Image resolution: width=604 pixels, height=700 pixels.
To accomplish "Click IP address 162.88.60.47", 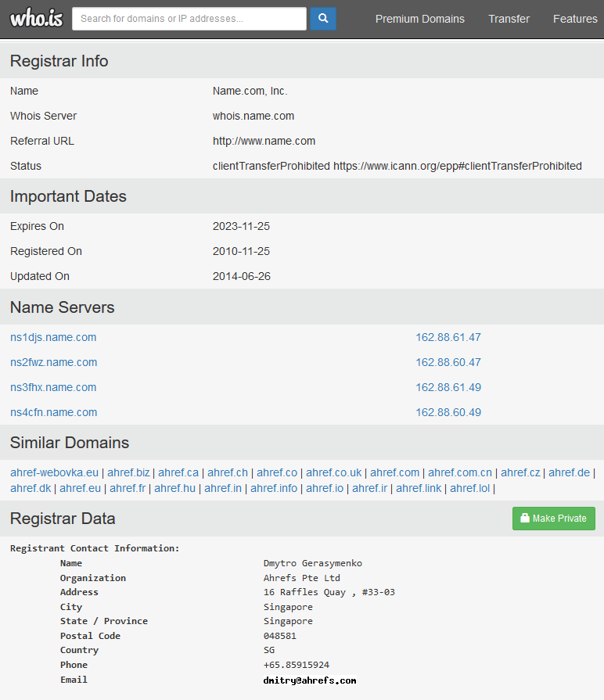I will pos(448,362).
